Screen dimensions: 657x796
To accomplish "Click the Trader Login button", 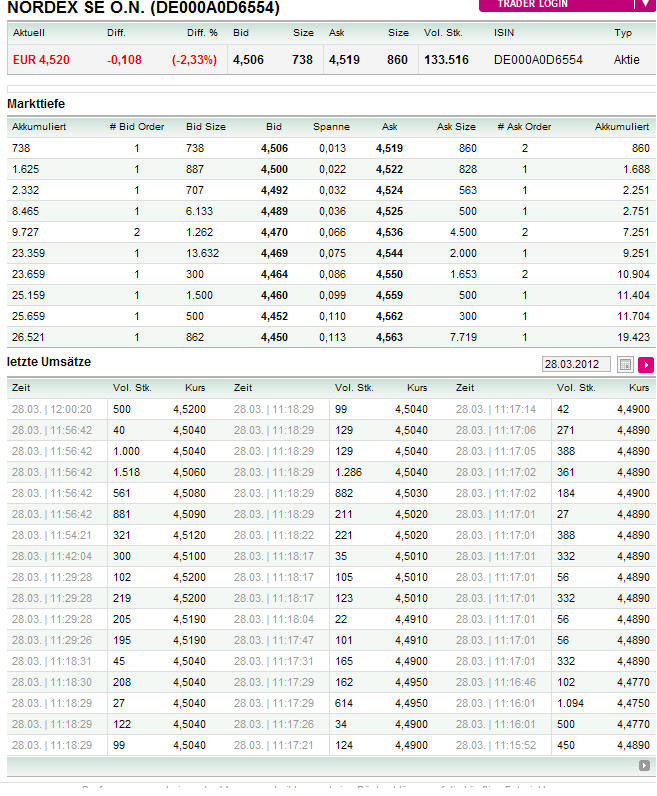I will [567, 4].
